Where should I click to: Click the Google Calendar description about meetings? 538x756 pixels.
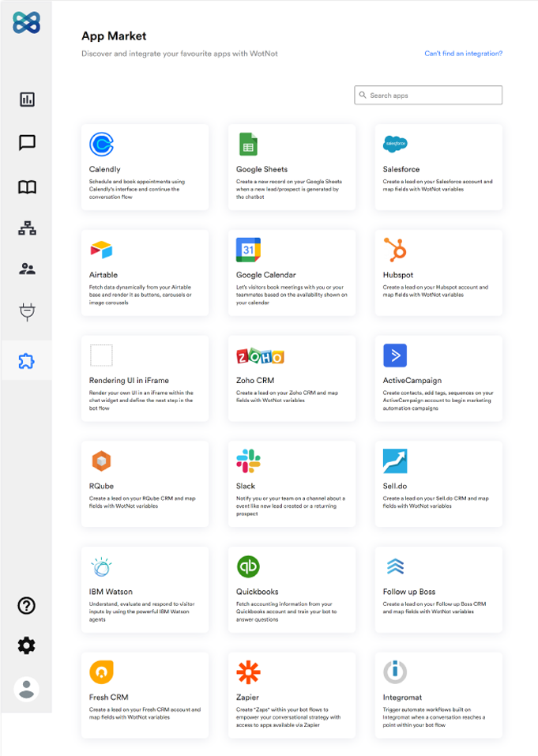point(292,295)
